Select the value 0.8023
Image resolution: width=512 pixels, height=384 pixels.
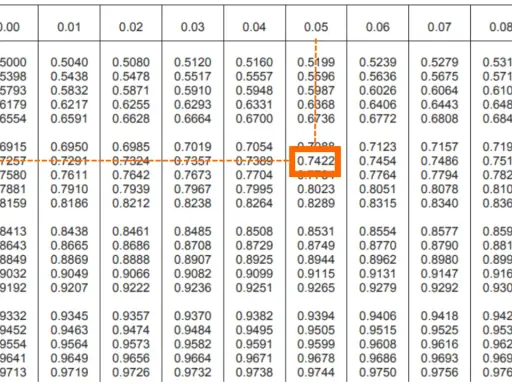pos(316,189)
